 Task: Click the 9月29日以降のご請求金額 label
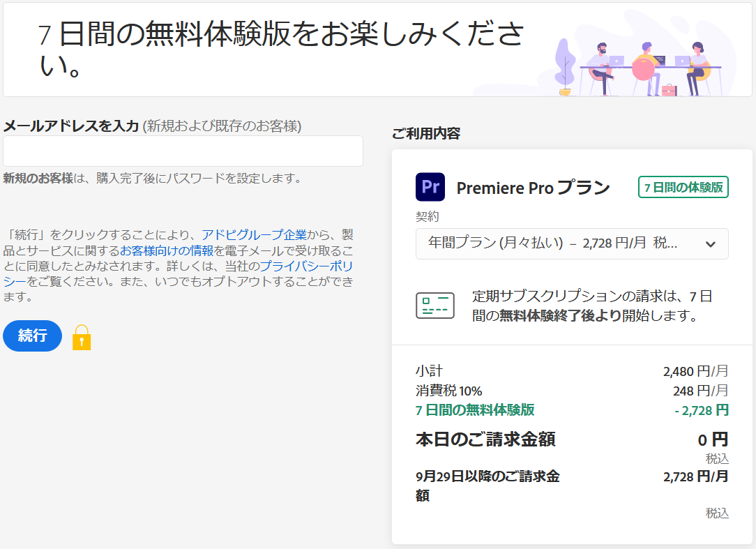487,486
